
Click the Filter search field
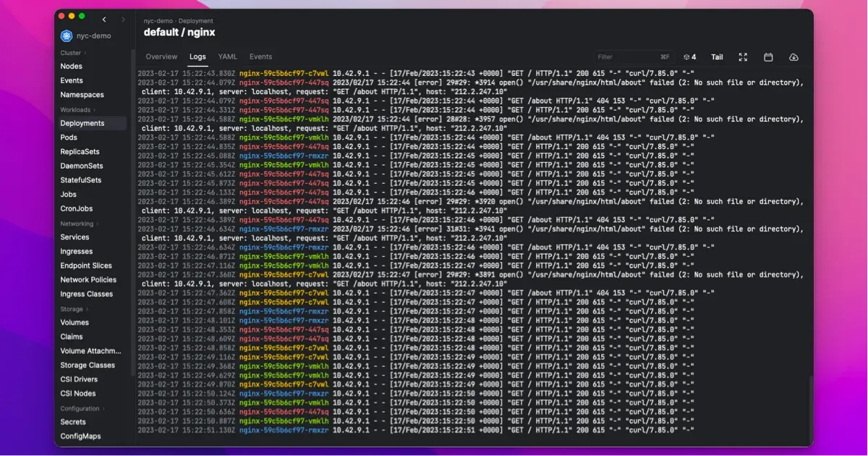tap(626, 57)
